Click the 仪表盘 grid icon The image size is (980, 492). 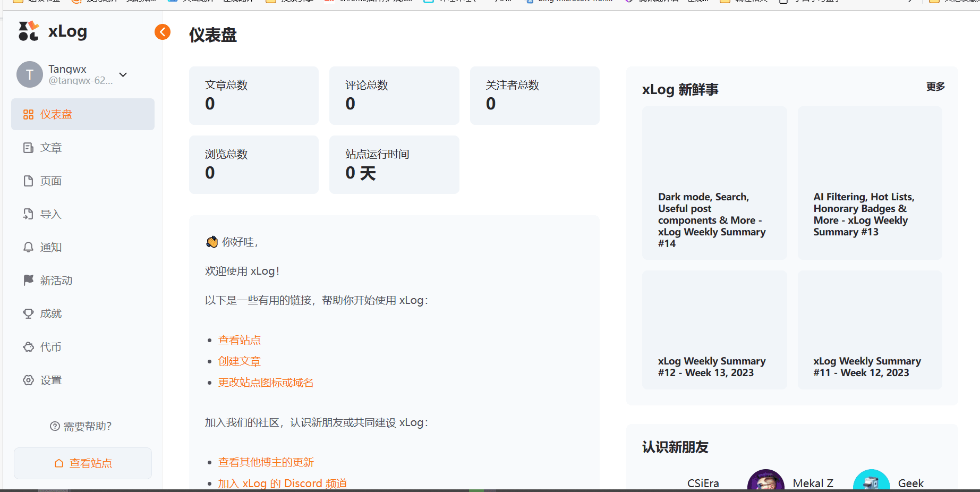28,115
